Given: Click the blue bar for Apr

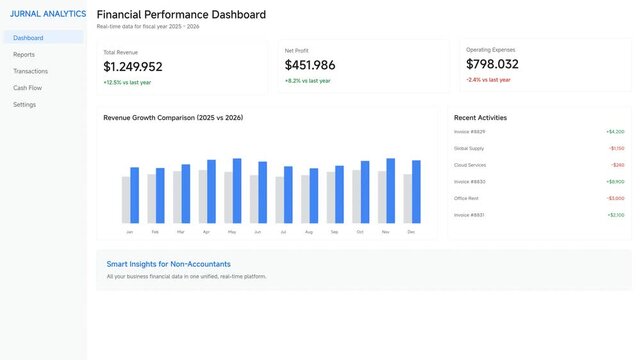Looking at the screenshot, I should [211, 192].
